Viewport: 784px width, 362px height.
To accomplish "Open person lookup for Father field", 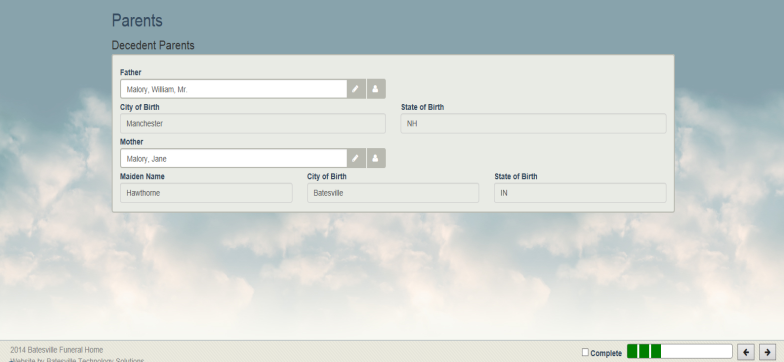I will coord(376,89).
